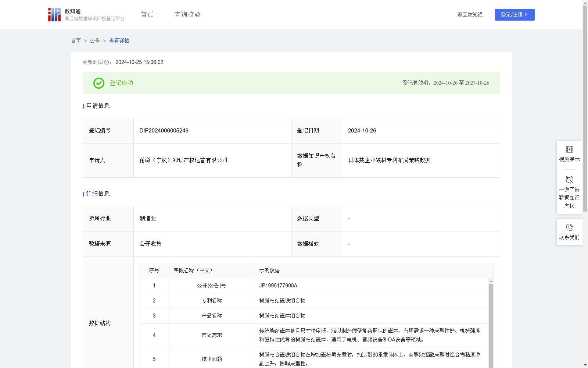Click the 登记编号 label cell
The image size is (588, 368).
pyautogui.click(x=108, y=131)
